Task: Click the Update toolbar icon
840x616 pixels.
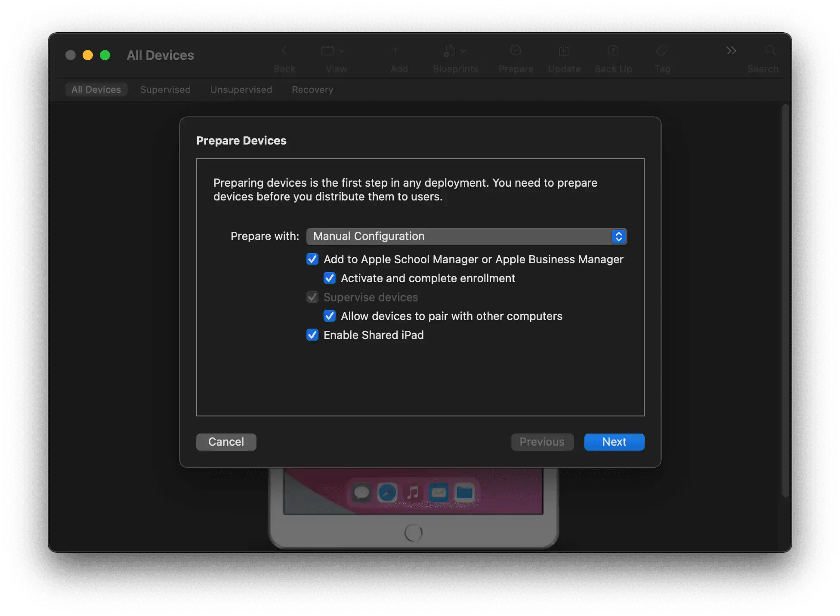Action: click(x=563, y=51)
